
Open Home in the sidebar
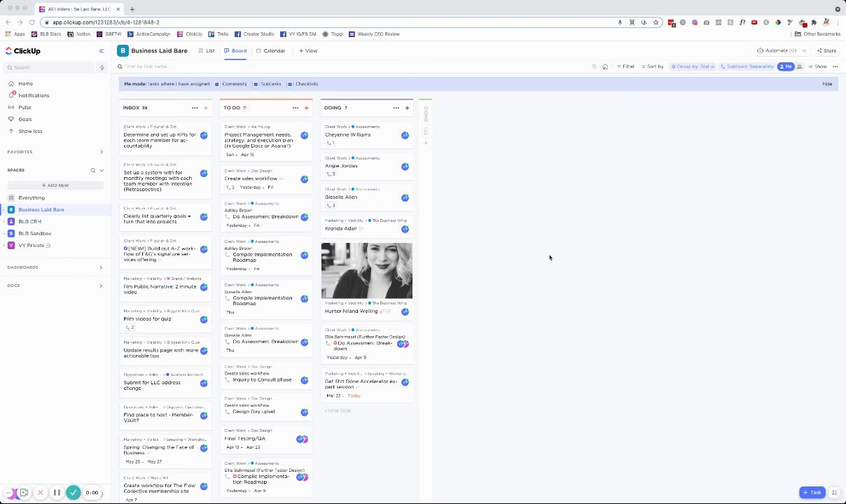25,83
